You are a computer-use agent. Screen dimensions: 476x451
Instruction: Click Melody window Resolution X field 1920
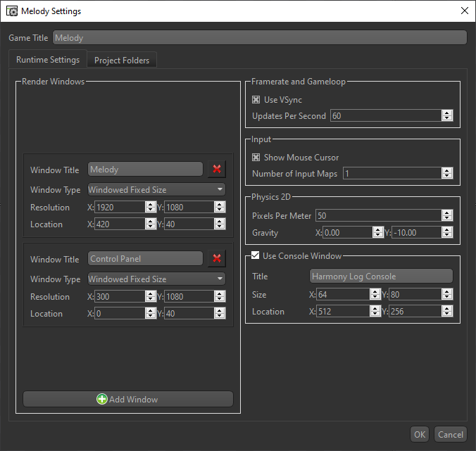click(120, 207)
